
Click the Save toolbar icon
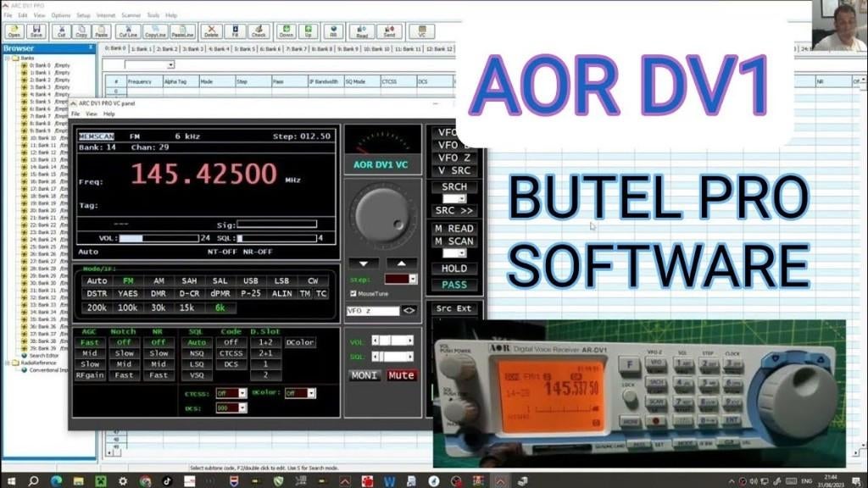point(36,31)
